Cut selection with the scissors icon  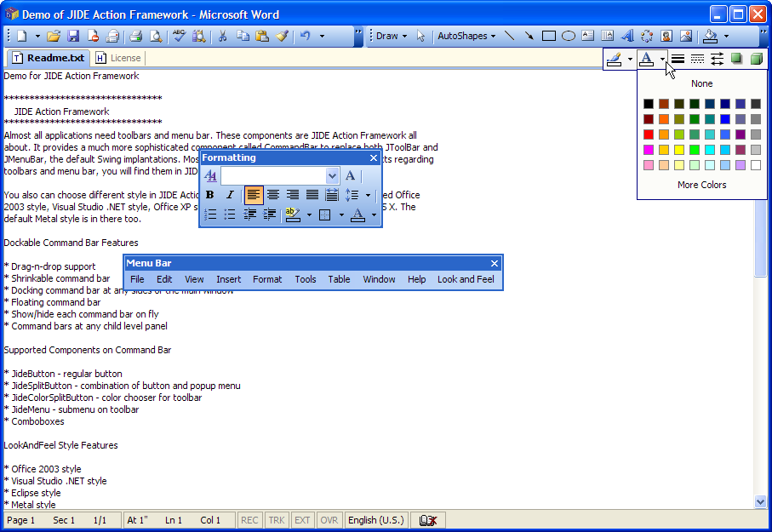(x=222, y=36)
